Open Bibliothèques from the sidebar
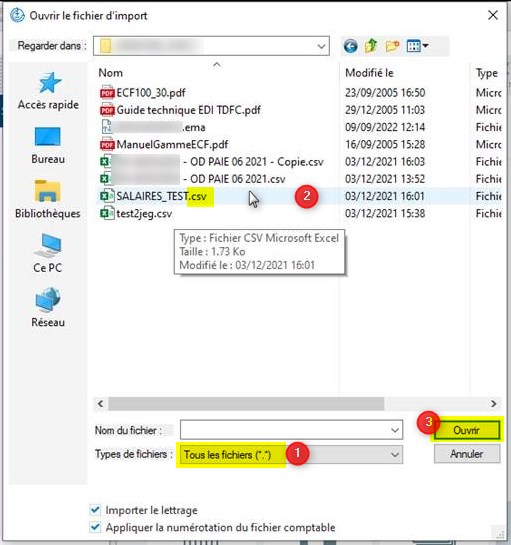Screen dimensions: 511x545 pos(48,199)
